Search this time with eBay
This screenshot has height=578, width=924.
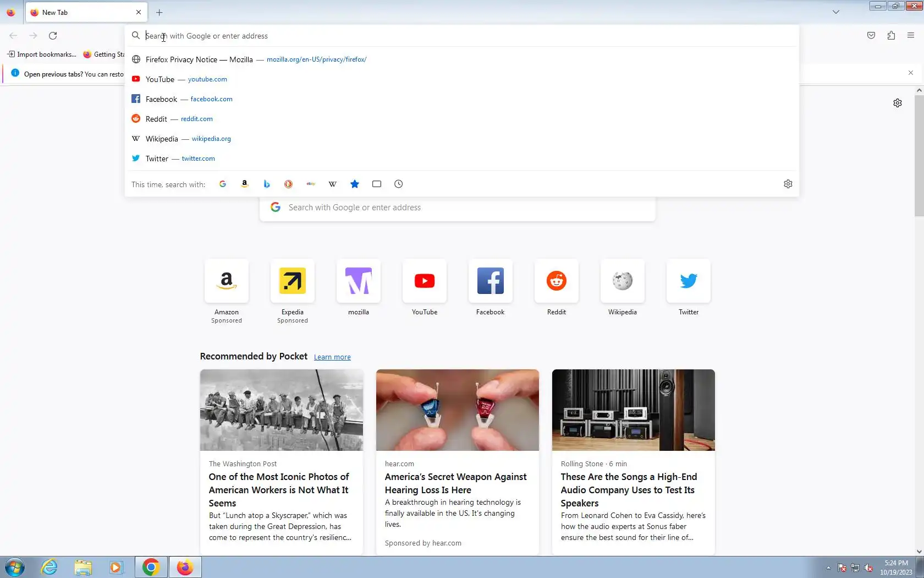(311, 184)
